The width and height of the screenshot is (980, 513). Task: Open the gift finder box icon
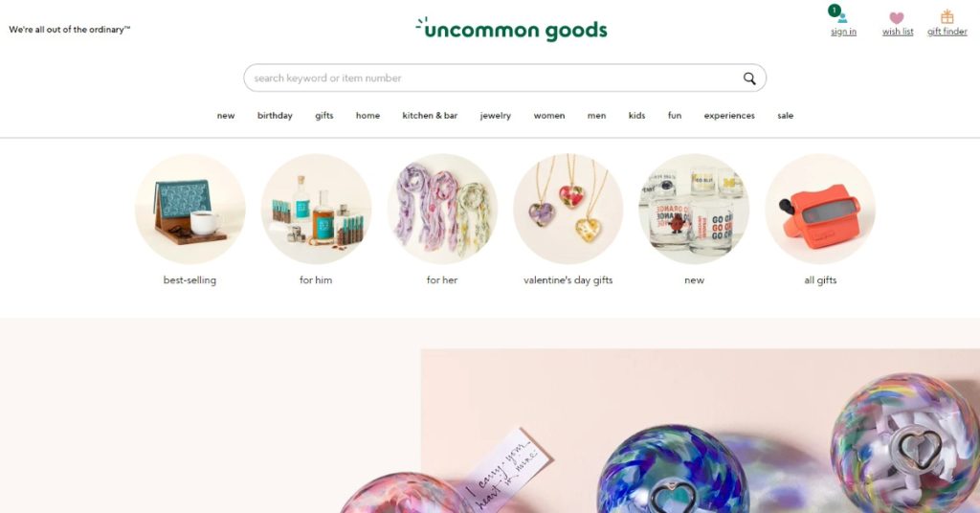tap(947, 17)
